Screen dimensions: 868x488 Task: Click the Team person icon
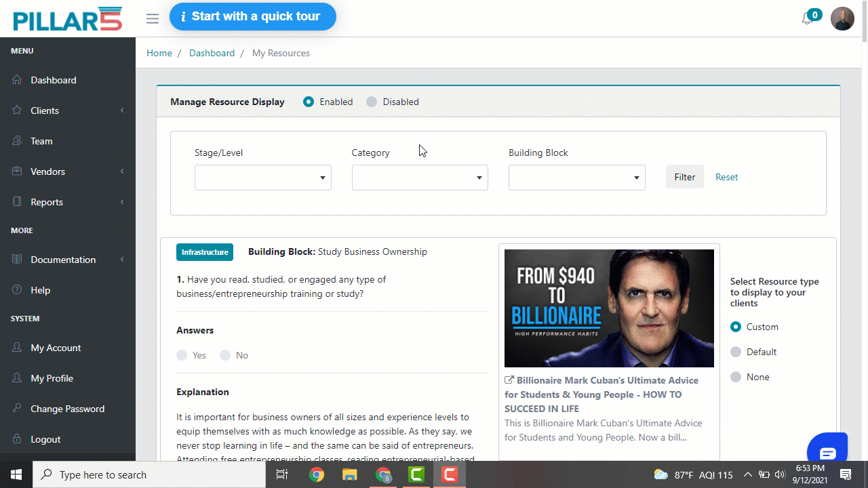pos(17,141)
